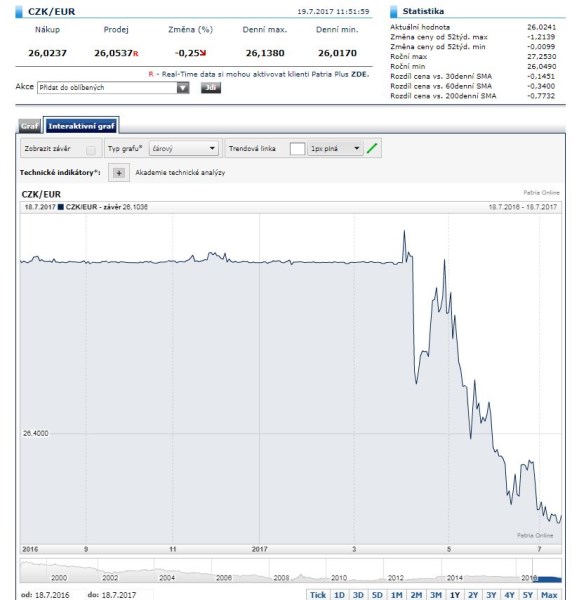Click year 2012 in the overview timeline
Screen dimensions: 572x600
point(396,578)
